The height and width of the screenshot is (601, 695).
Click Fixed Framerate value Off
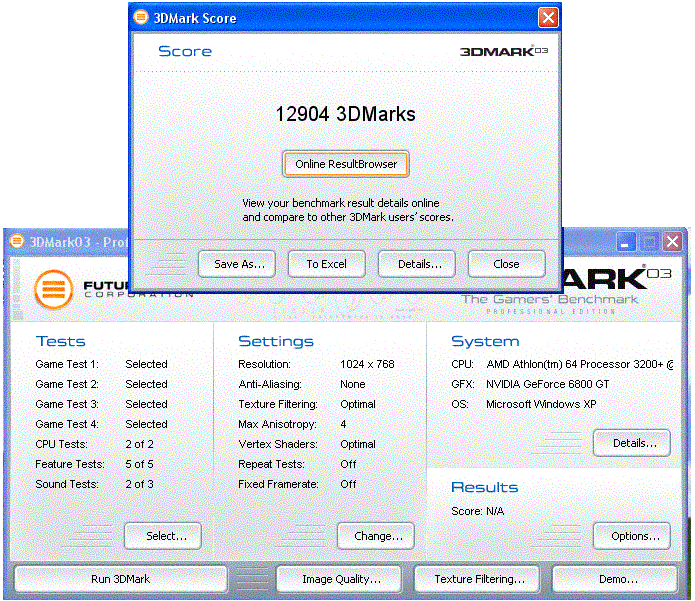click(348, 484)
